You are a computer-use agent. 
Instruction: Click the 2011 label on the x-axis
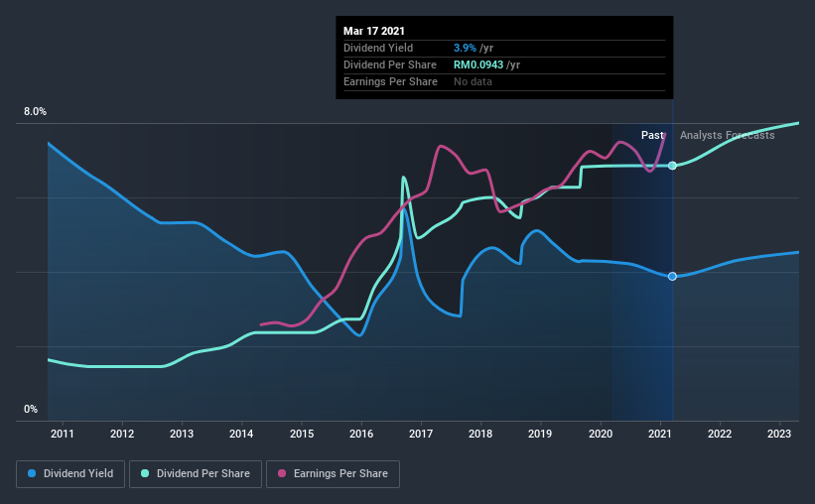point(63,434)
